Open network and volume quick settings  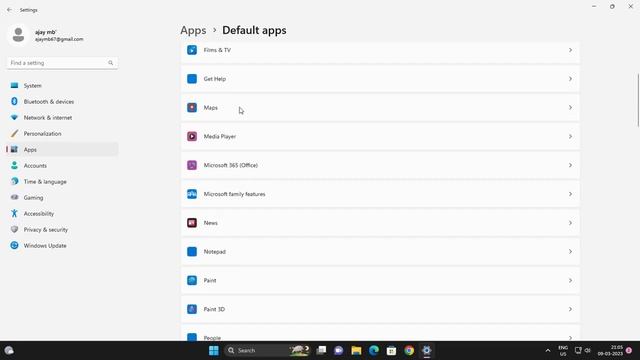582,351
